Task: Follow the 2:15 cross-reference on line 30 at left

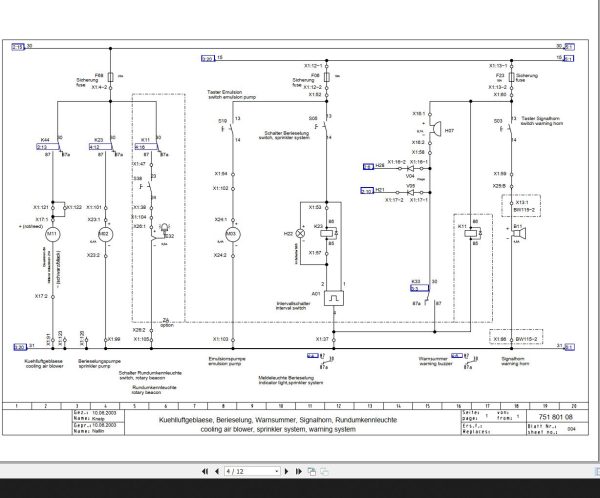Action: click(x=18, y=47)
